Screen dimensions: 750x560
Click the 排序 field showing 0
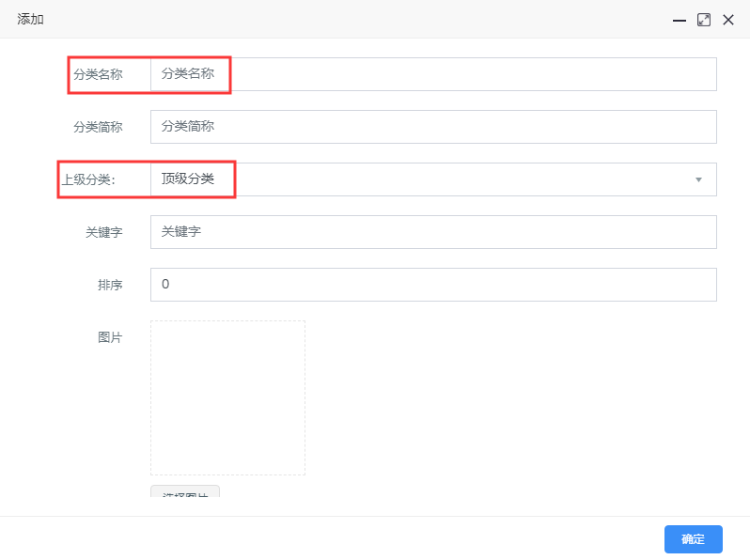(x=432, y=285)
